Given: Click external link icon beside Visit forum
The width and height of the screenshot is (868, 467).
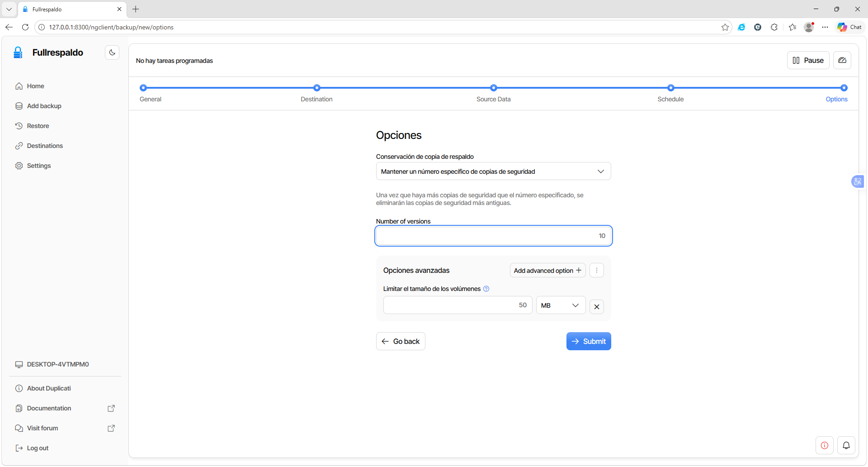Looking at the screenshot, I should 111,428.
